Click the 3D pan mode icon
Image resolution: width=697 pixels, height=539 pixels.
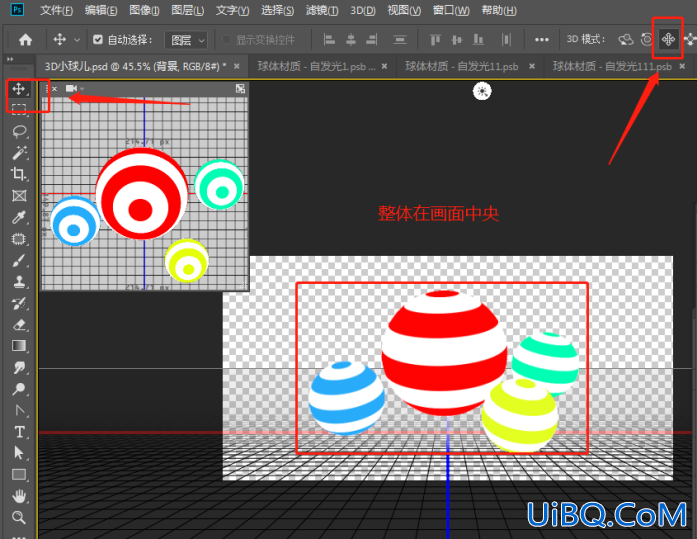(x=668, y=40)
